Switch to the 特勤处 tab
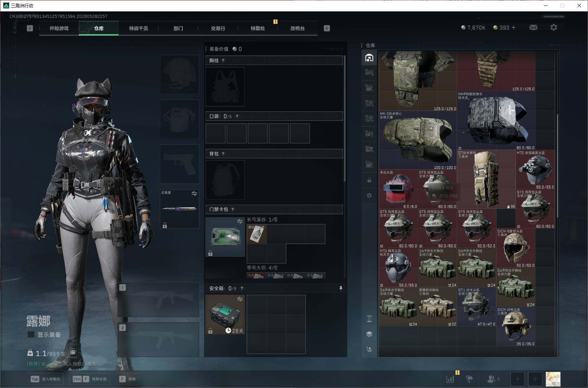588x388 pixels. pos(258,28)
